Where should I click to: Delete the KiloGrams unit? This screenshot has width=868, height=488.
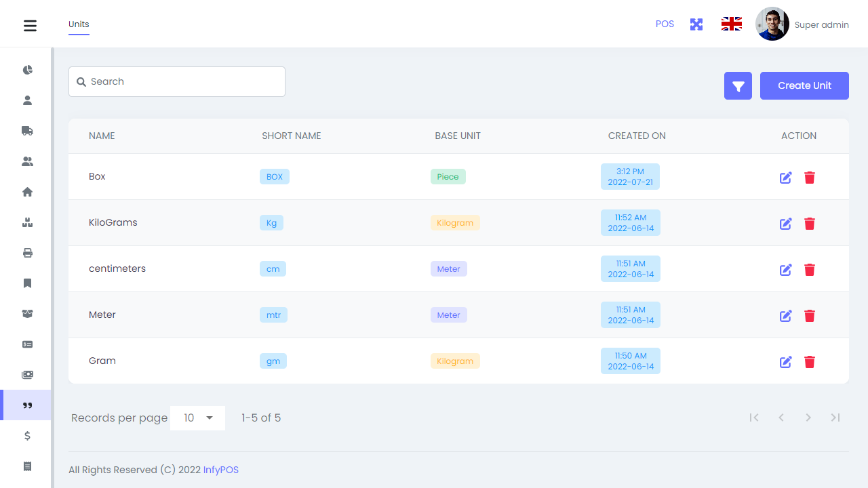point(809,224)
